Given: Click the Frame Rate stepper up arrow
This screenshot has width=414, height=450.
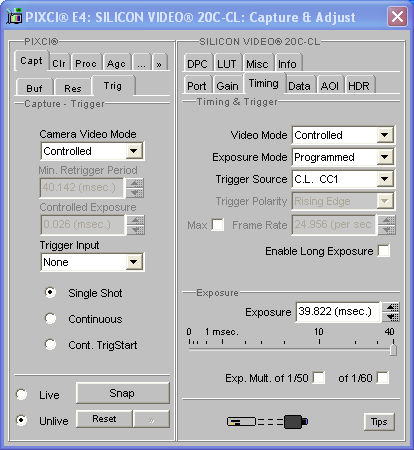Looking at the screenshot, I should (x=388, y=220).
